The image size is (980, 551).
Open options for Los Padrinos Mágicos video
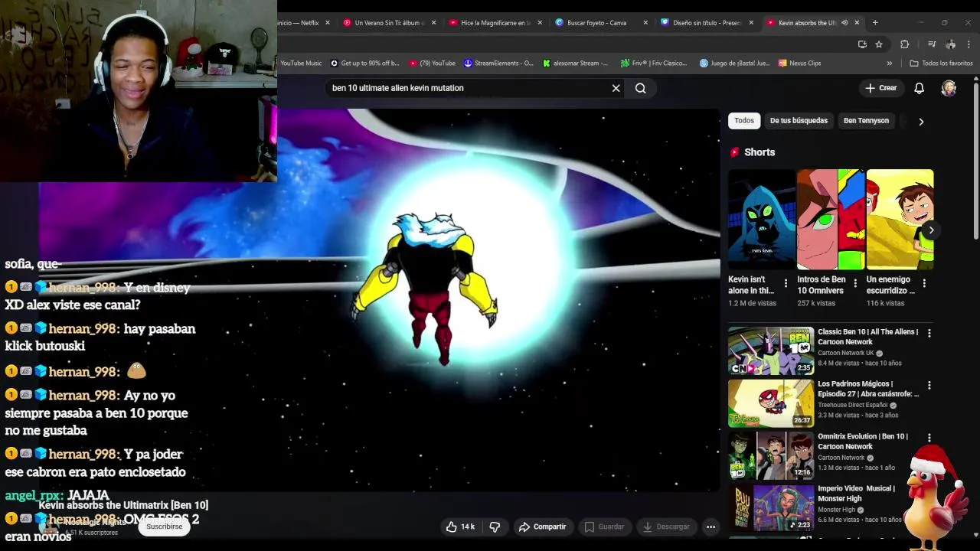(929, 385)
